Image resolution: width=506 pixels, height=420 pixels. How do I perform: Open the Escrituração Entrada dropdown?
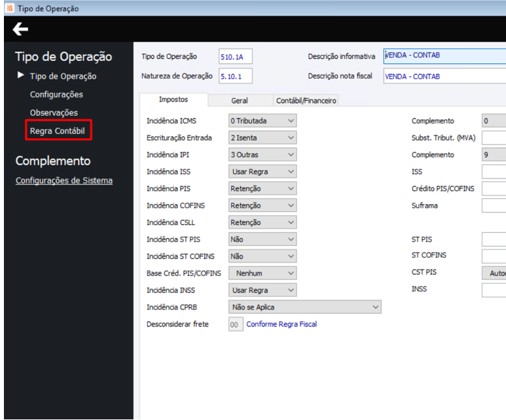pos(262,138)
